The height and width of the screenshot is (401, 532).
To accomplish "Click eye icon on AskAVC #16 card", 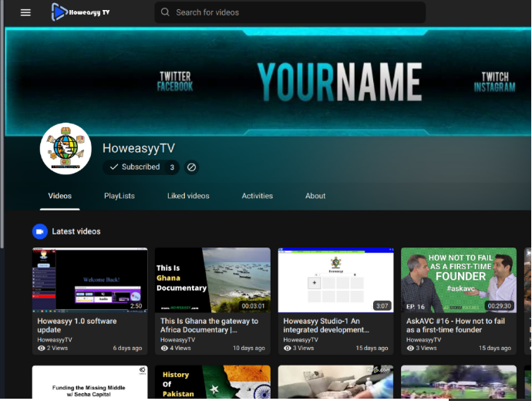I will pos(410,348).
